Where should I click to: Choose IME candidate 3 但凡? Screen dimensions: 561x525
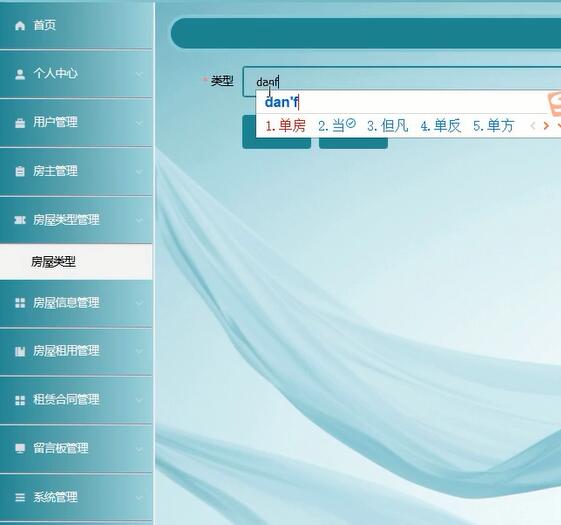(388, 126)
